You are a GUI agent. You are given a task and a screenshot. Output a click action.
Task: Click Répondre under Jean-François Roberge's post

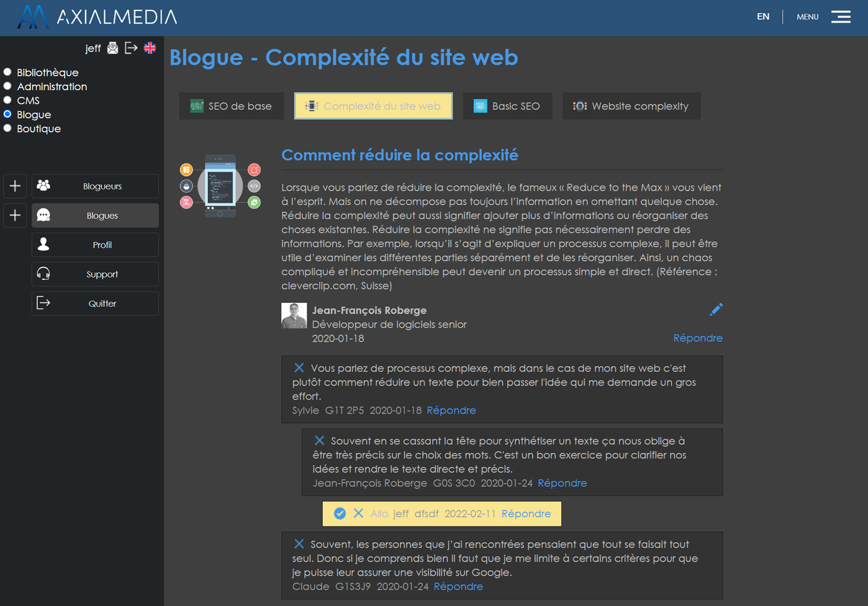click(x=697, y=338)
